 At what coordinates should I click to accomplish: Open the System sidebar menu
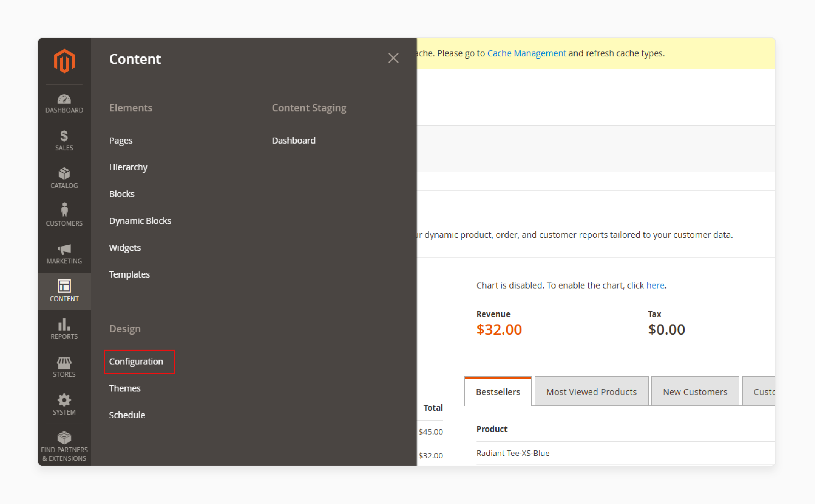pyautogui.click(x=64, y=405)
